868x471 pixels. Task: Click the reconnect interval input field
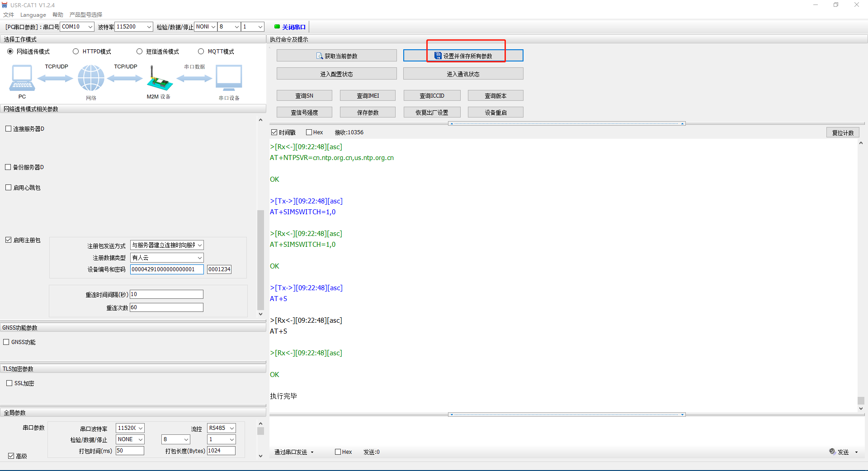166,294
